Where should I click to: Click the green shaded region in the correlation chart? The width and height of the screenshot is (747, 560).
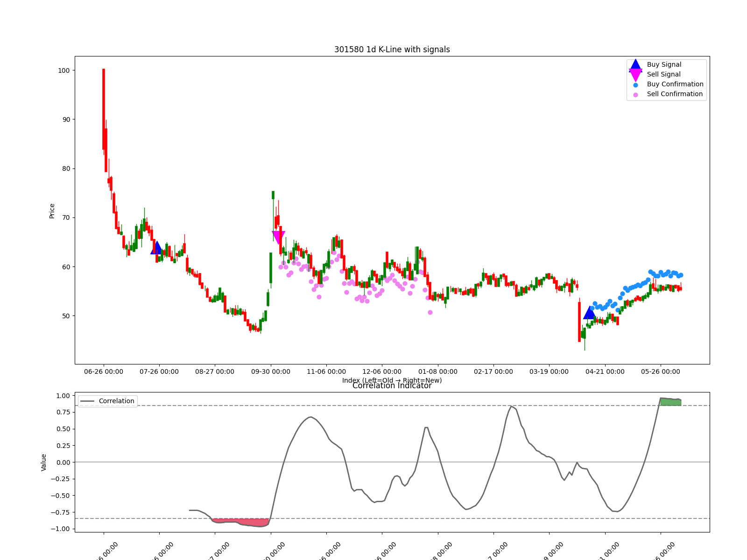click(670, 402)
